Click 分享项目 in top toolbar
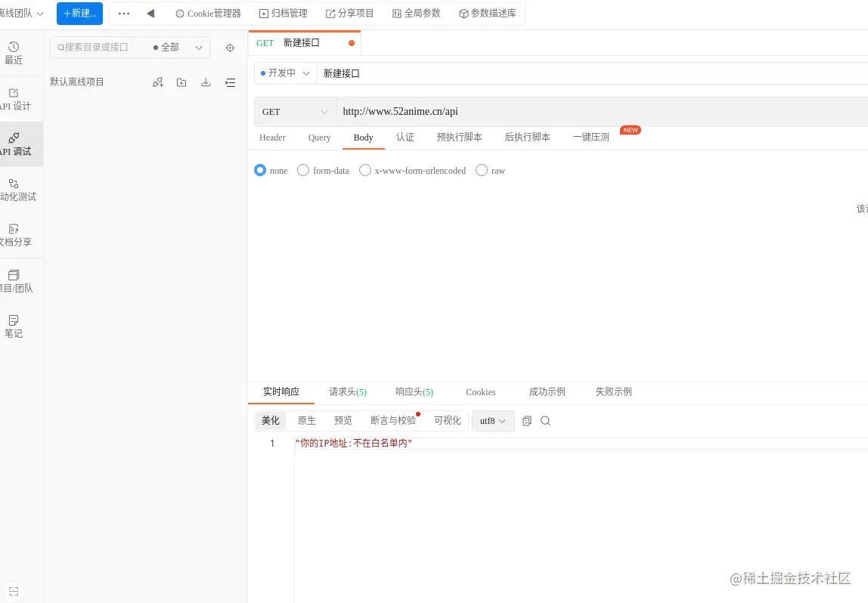Image resolution: width=868 pixels, height=603 pixels. click(x=349, y=14)
